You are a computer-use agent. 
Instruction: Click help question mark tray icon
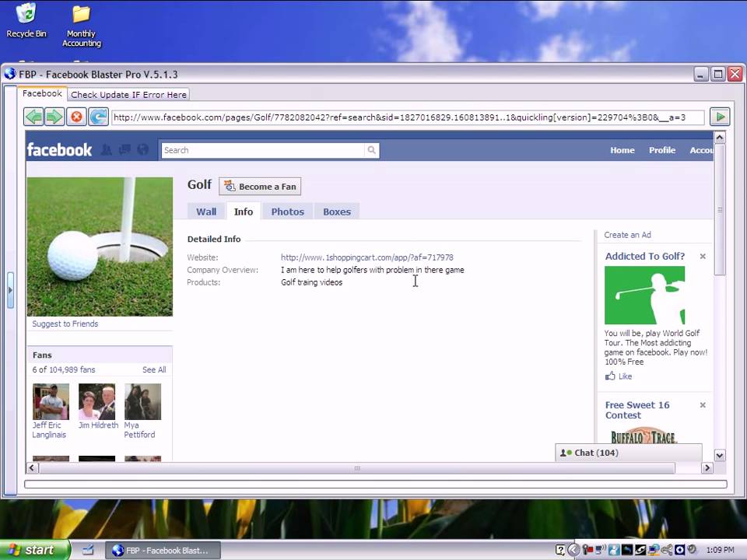point(560,550)
